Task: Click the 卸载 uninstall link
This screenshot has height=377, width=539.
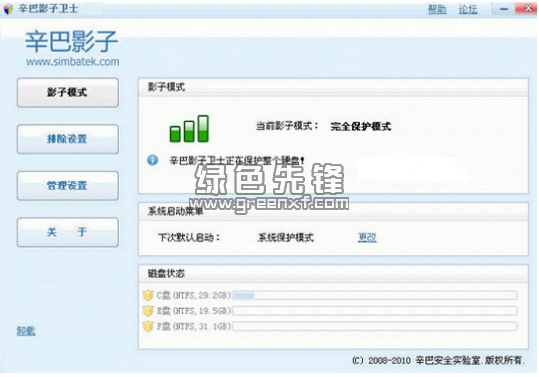Action: (26, 331)
